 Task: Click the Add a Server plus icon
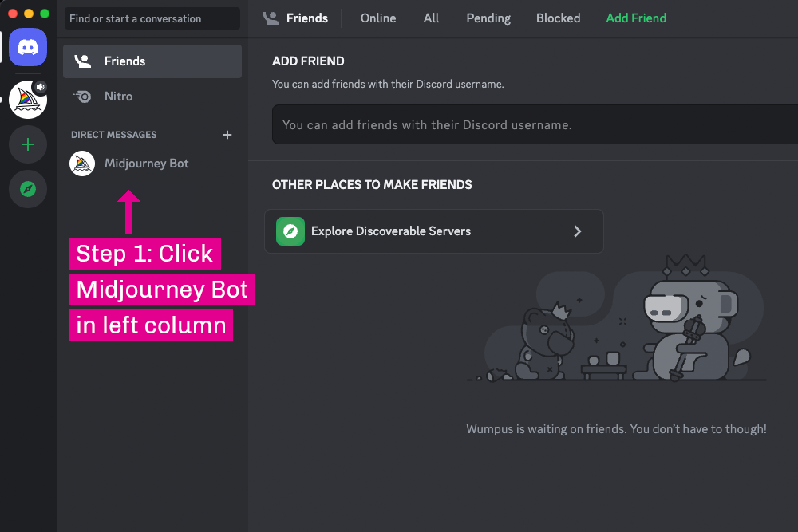click(28, 144)
